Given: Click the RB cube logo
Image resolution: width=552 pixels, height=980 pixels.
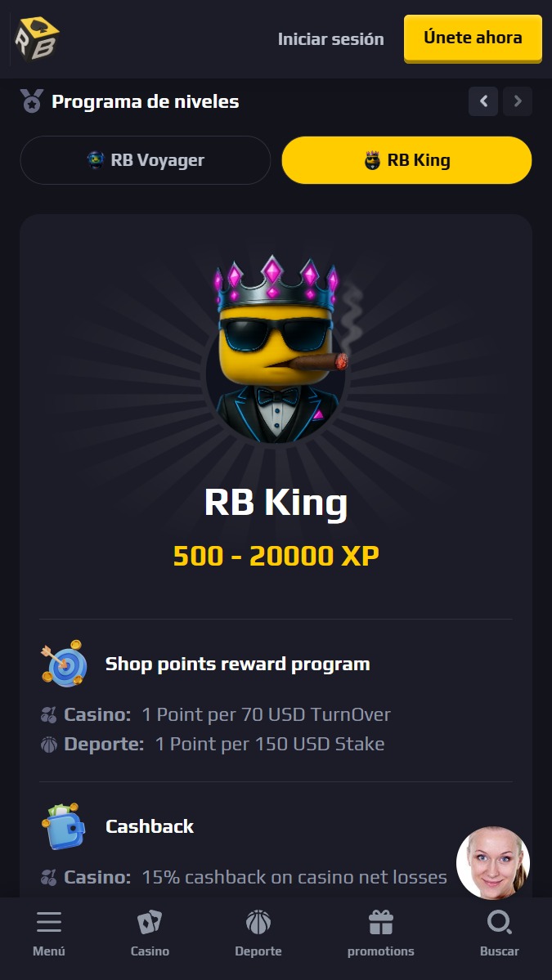Looking at the screenshot, I should pyautogui.click(x=37, y=38).
